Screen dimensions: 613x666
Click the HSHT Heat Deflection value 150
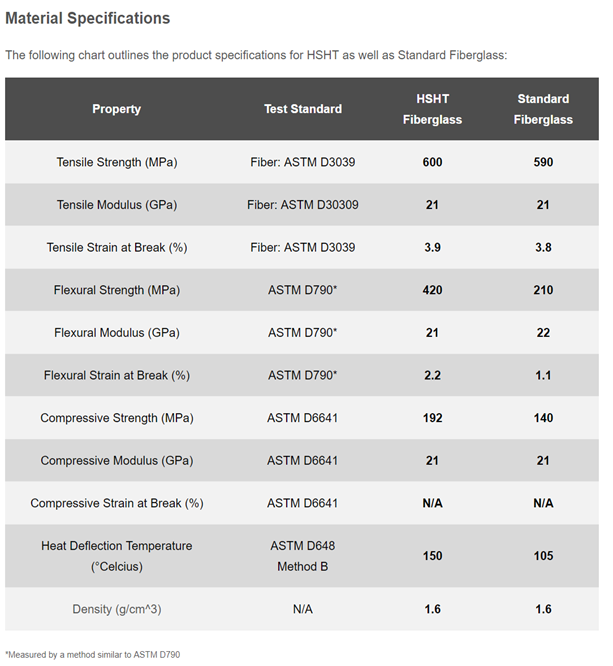432,556
